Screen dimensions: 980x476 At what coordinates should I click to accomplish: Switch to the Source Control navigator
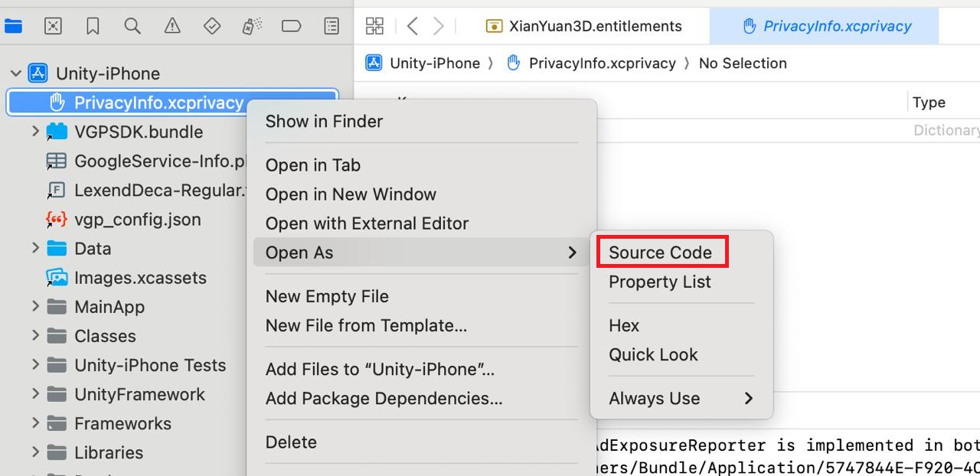[53, 26]
